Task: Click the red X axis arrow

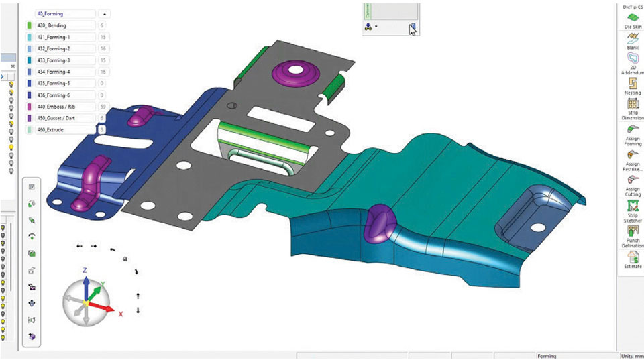Action: (x=103, y=307)
